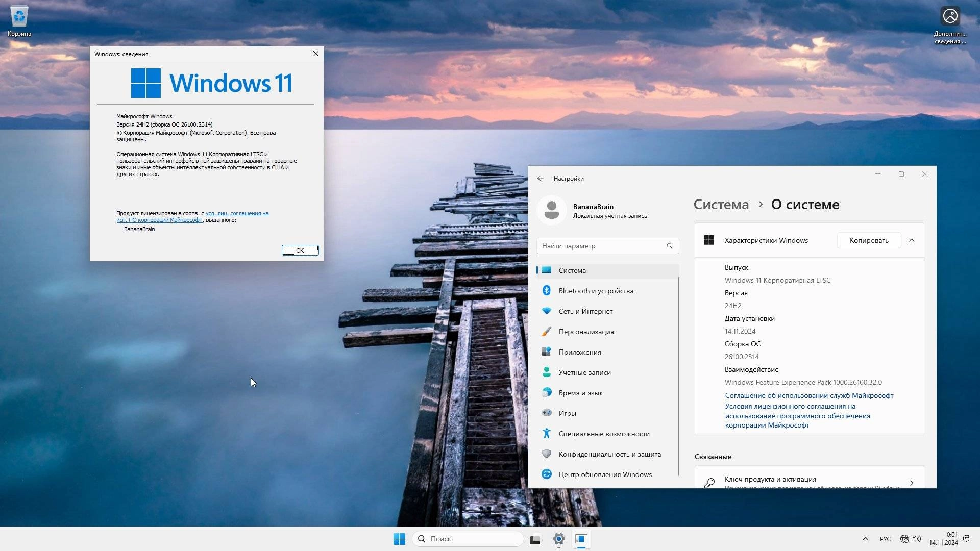Open Приложения section
The width and height of the screenshot is (980, 551).
click(x=607, y=352)
